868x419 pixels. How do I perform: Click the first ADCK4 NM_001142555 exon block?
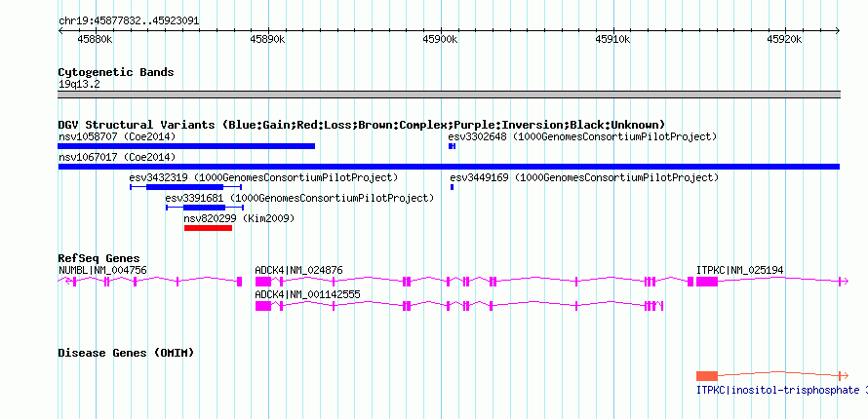click(263, 306)
